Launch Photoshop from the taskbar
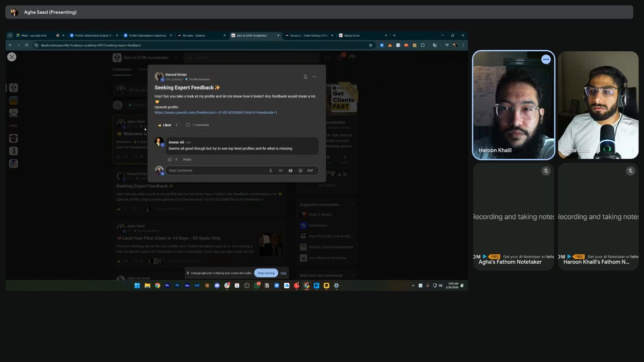Screen dimensions: 644x362 tap(177, 286)
